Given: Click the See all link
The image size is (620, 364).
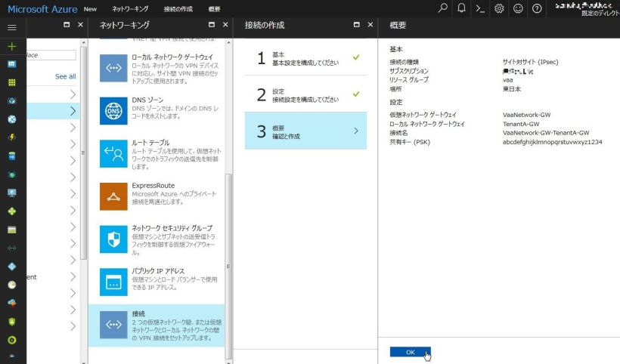Looking at the screenshot, I should [65, 76].
